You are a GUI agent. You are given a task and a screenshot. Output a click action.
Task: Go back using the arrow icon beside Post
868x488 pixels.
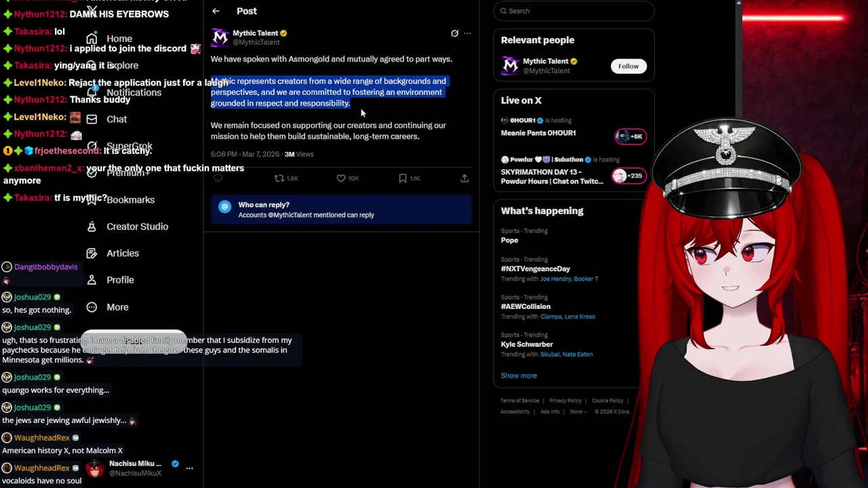(216, 11)
